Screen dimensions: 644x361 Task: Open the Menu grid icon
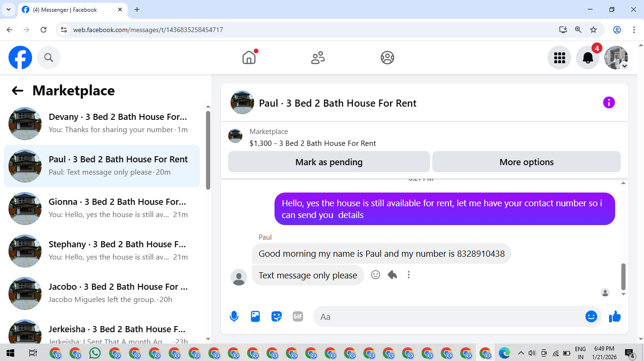tap(559, 58)
